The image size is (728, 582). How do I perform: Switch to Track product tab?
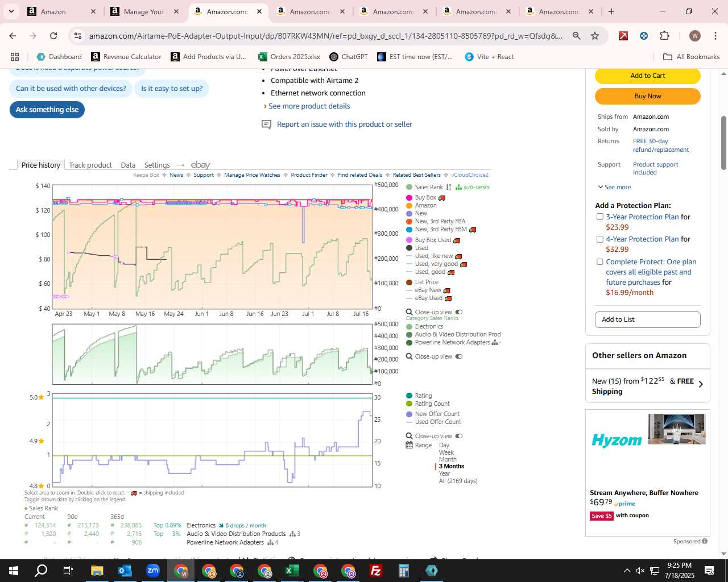[90, 165]
